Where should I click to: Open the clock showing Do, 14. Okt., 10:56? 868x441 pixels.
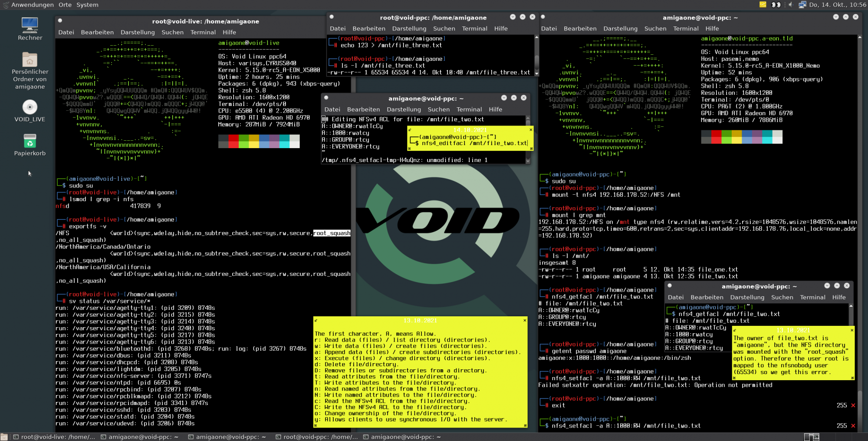click(838, 5)
